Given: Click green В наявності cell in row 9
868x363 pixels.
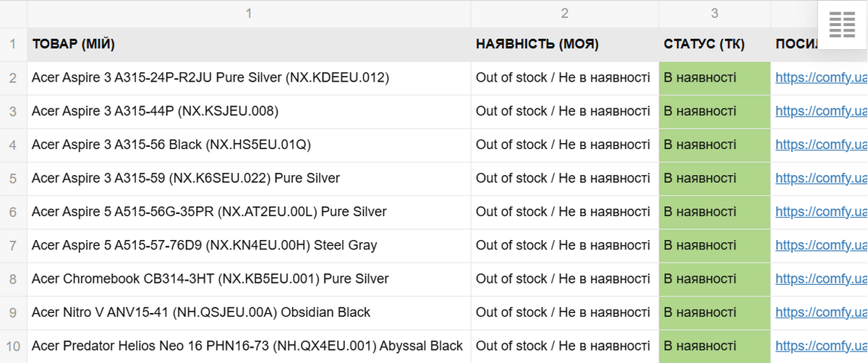Looking at the screenshot, I should 714,312.
